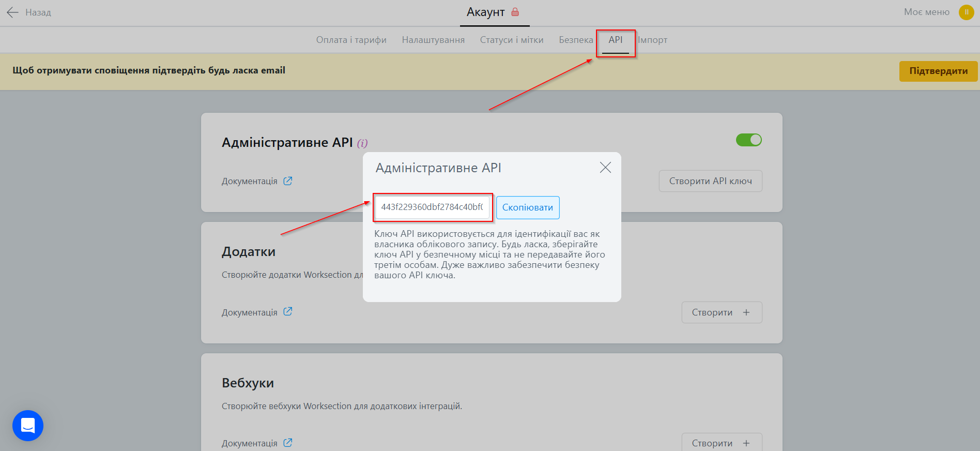The height and width of the screenshot is (451, 980).
Task: Click the API key description paragraph
Action: [x=489, y=254]
